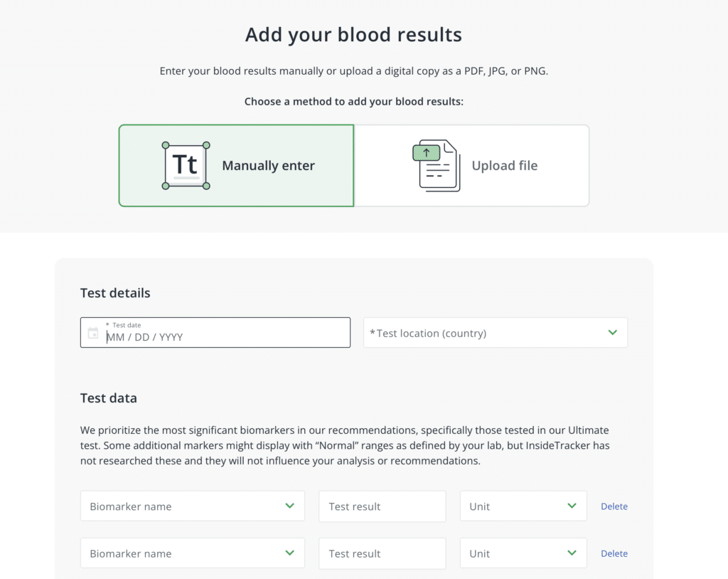Screen dimensions: 728x579
Task: Select the Upload file method
Action: [x=504, y=166]
